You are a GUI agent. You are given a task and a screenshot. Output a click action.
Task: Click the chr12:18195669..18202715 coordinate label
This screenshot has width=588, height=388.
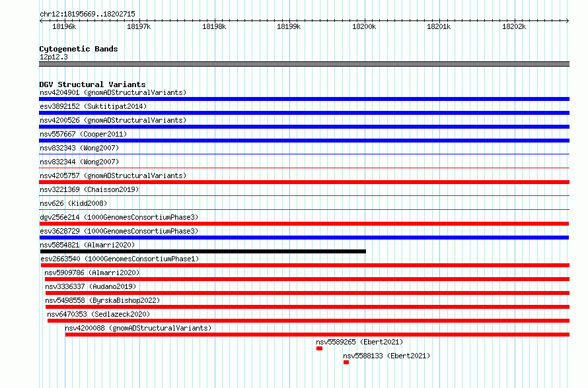(87, 14)
